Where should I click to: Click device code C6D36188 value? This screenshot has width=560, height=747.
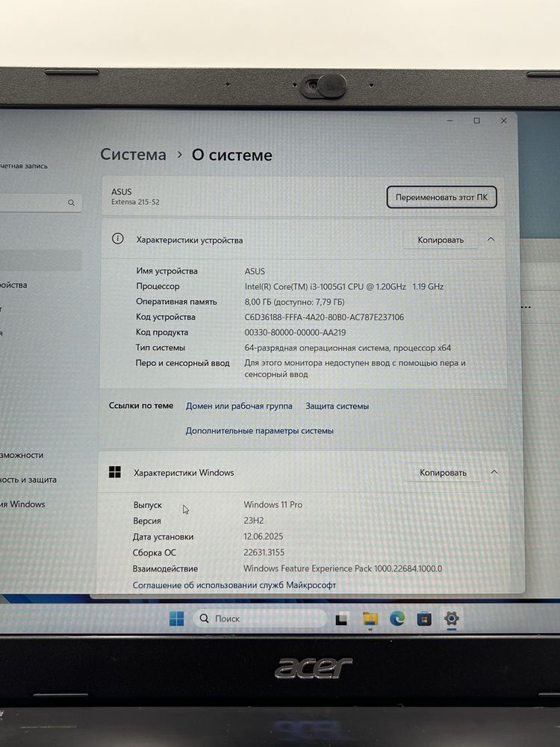[x=324, y=317]
